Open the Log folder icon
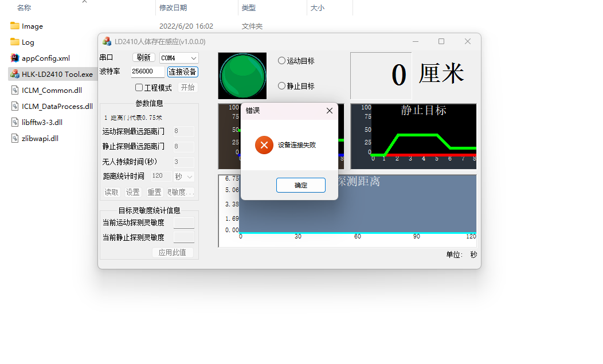 (14, 41)
